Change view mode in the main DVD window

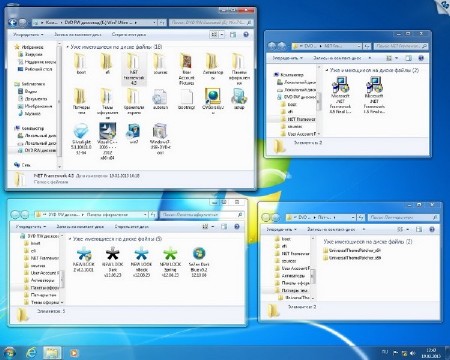(214, 34)
